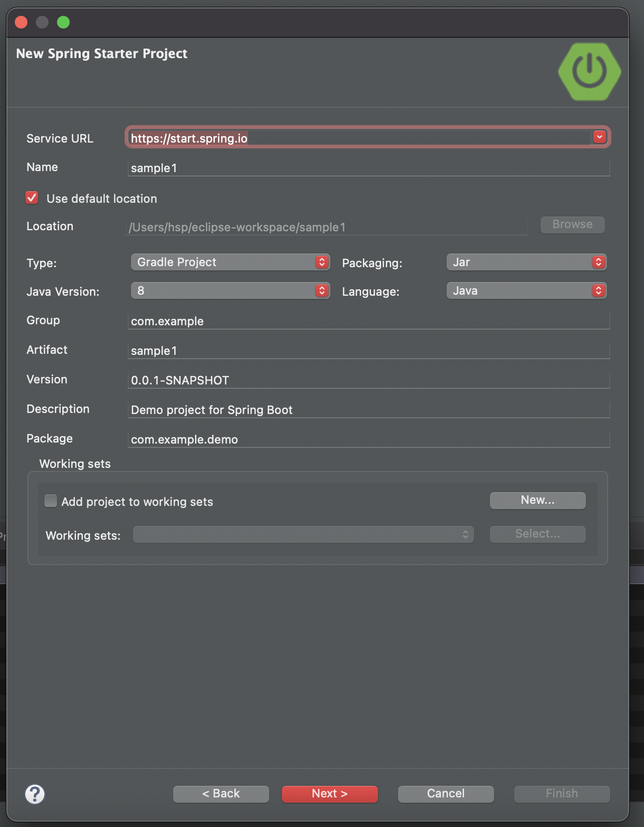Screen dimensions: 644x827
Task: Click the Package field com.example.demo
Action: pos(368,439)
